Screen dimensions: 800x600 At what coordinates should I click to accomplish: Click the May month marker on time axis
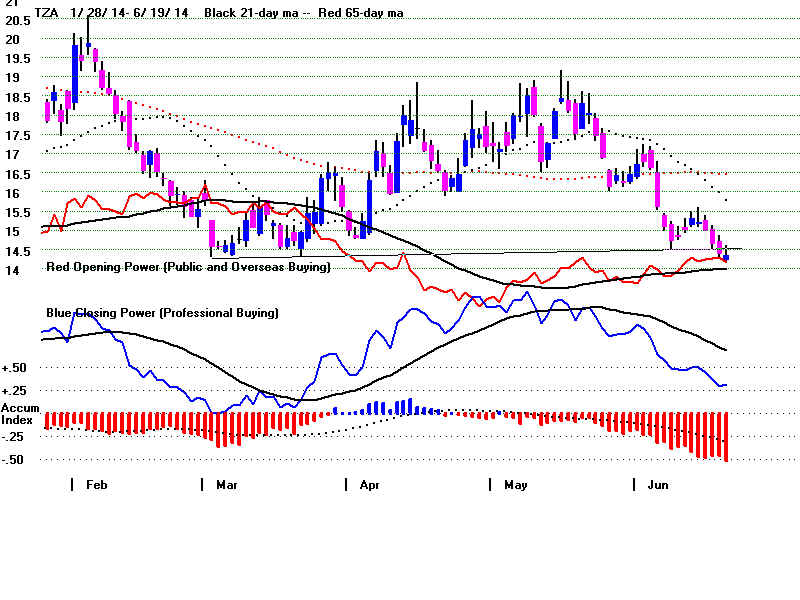tap(515, 485)
